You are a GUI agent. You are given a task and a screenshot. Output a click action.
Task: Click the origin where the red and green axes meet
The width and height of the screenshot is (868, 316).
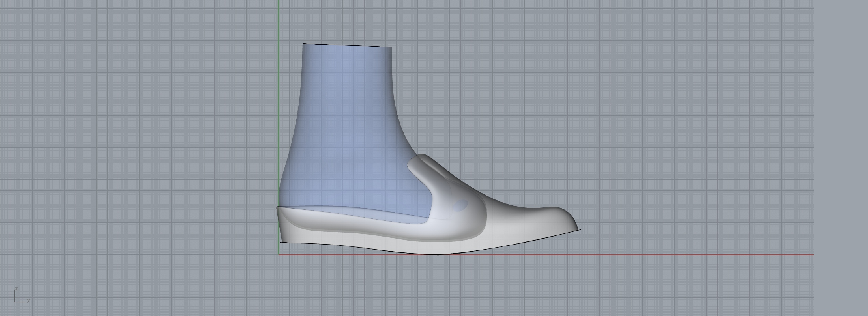tap(279, 255)
